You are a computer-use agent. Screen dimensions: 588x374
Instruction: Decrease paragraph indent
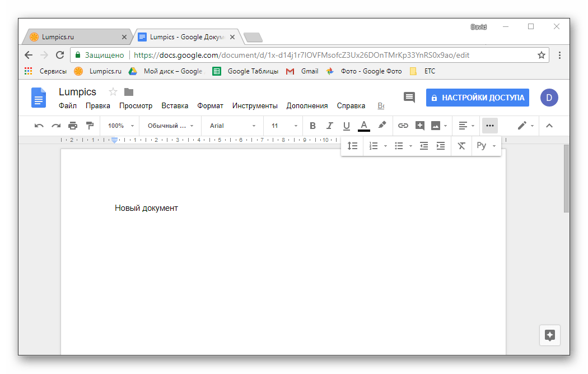point(424,146)
